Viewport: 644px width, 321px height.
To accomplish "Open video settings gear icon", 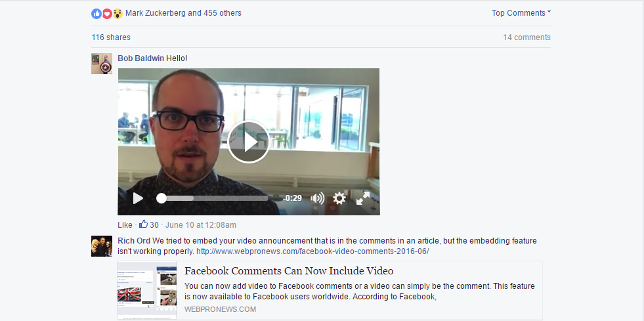I will pyautogui.click(x=339, y=199).
